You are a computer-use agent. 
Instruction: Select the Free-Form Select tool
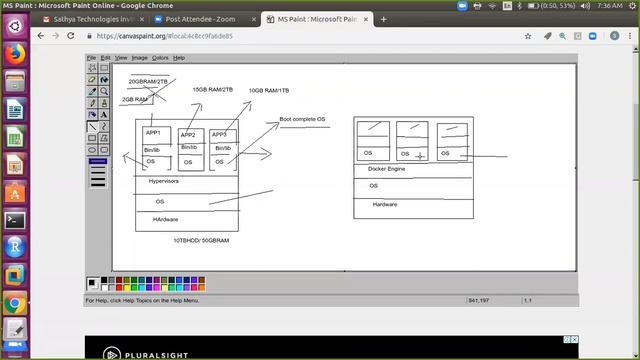coord(92,68)
